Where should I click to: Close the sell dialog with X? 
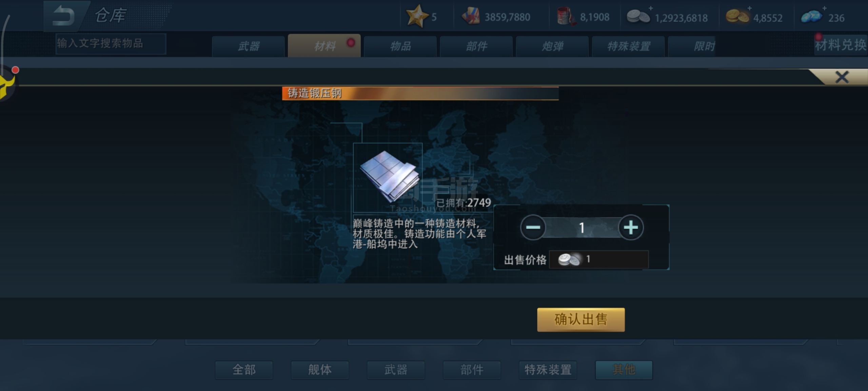pos(842,77)
